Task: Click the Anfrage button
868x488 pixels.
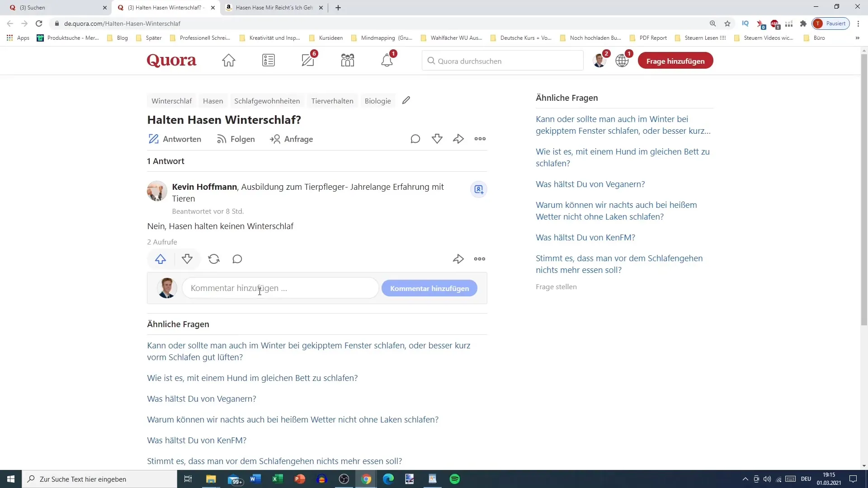Action: click(292, 139)
